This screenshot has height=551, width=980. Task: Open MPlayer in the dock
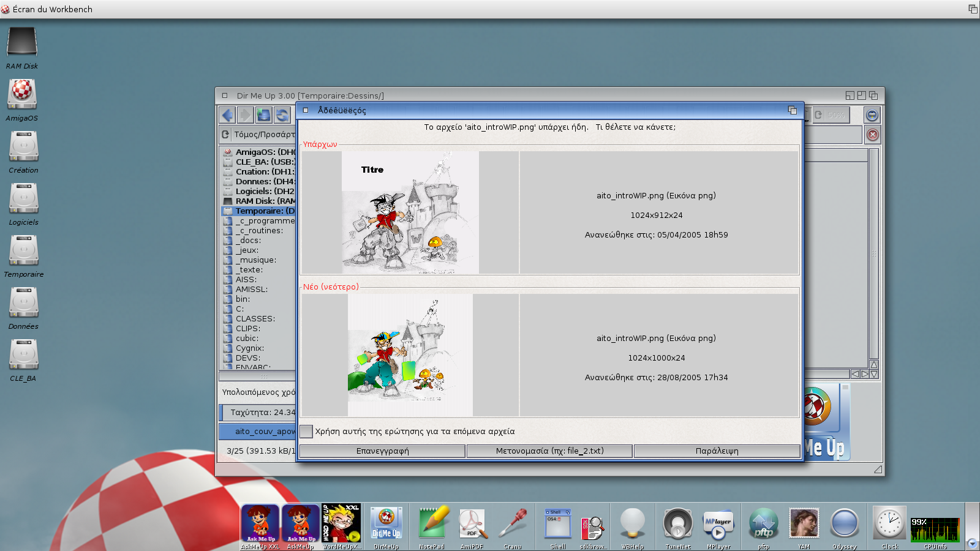(718, 524)
